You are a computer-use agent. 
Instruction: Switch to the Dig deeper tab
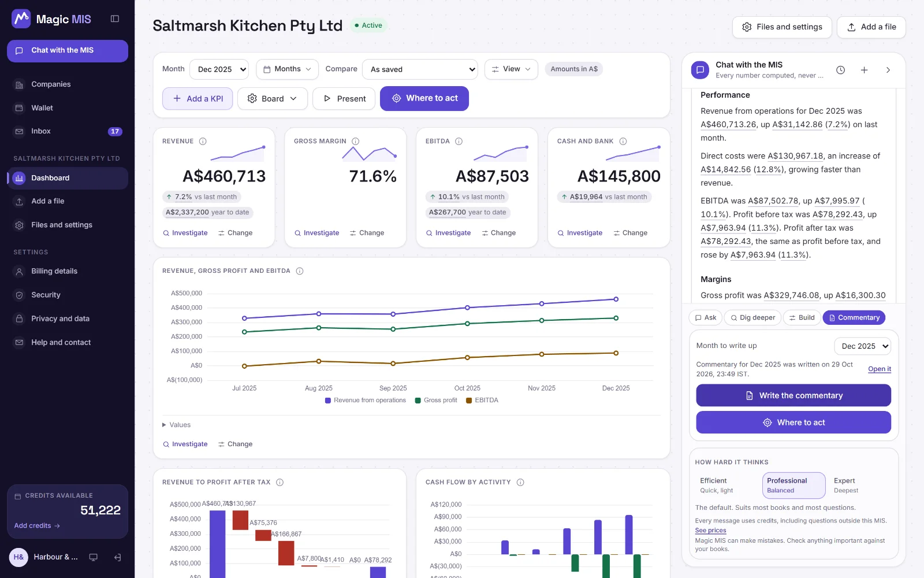pyautogui.click(x=752, y=318)
